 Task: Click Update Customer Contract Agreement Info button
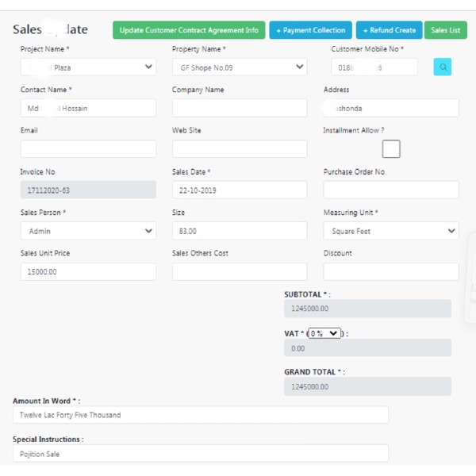point(189,30)
